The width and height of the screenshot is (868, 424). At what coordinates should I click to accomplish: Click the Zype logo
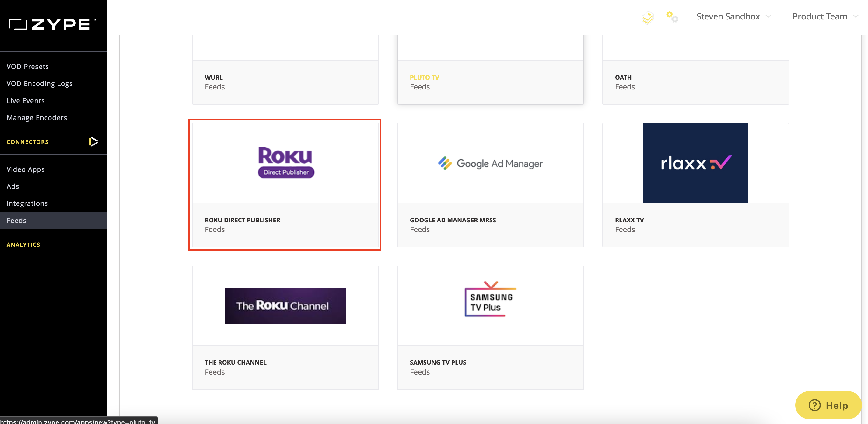(x=52, y=24)
